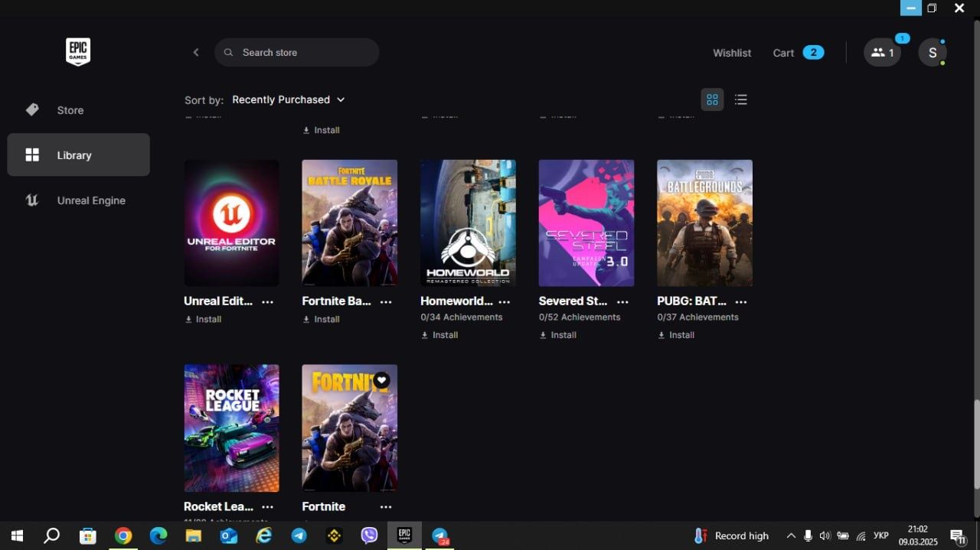Click the Search store field
The image size is (980, 550).
297,52
